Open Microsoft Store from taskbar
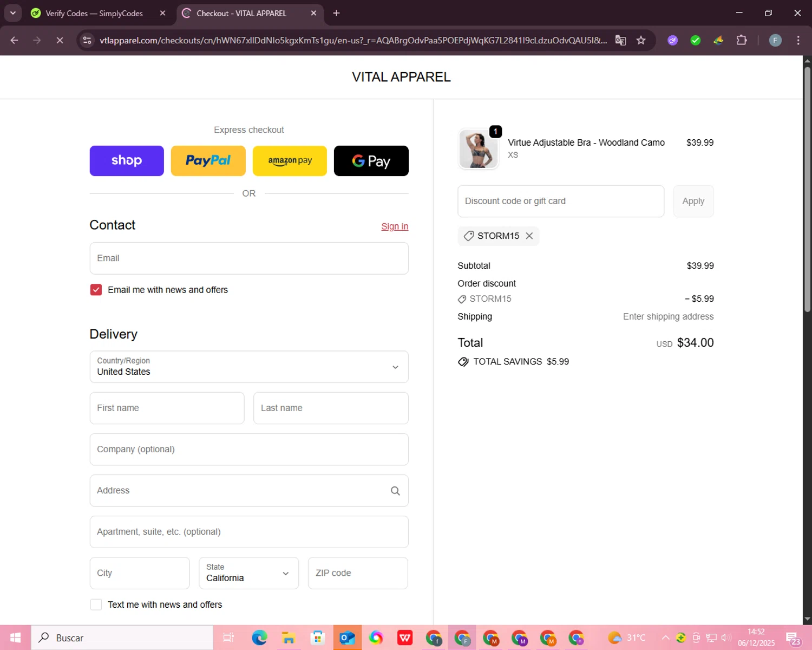812x650 pixels. pos(318,638)
